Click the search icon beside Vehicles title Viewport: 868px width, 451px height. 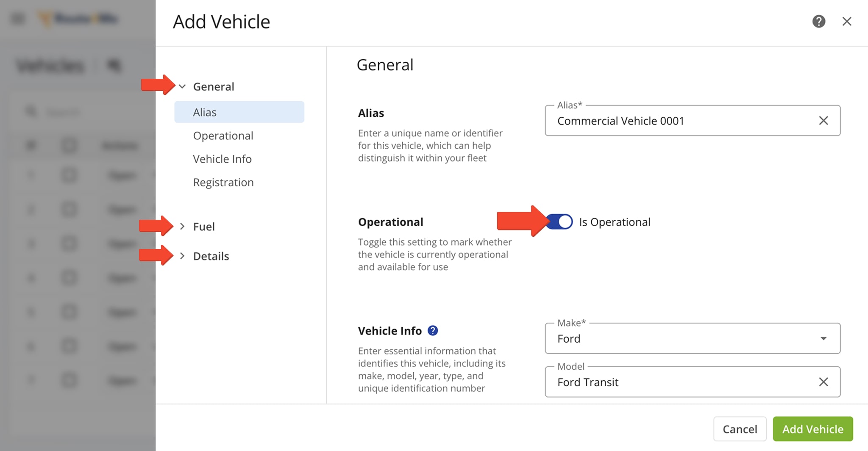click(x=114, y=66)
